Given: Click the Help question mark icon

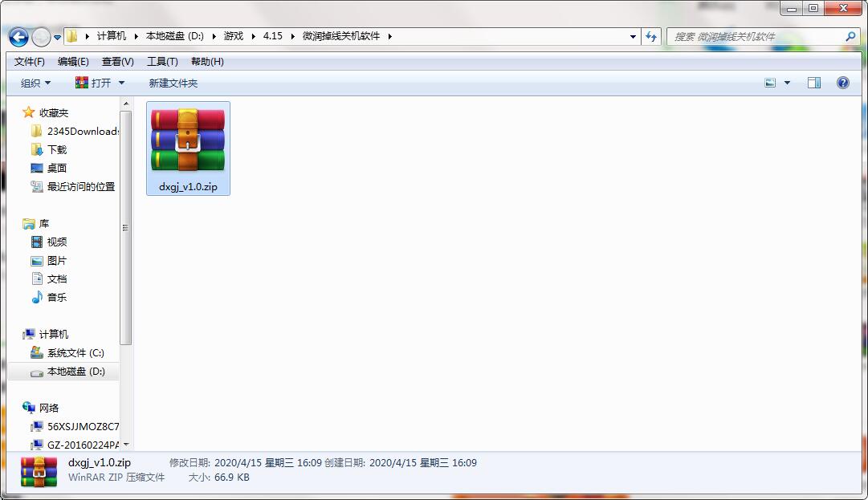Looking at the screenshot, I should [x=842, y=82].
